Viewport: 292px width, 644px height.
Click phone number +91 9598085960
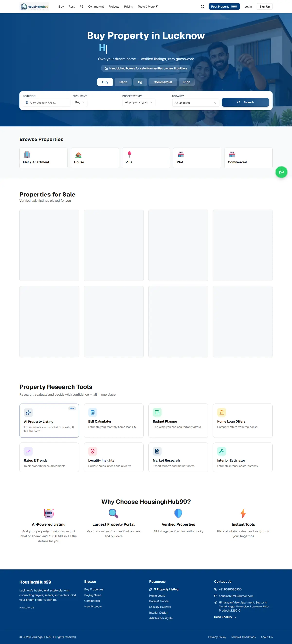pos(230,589)
